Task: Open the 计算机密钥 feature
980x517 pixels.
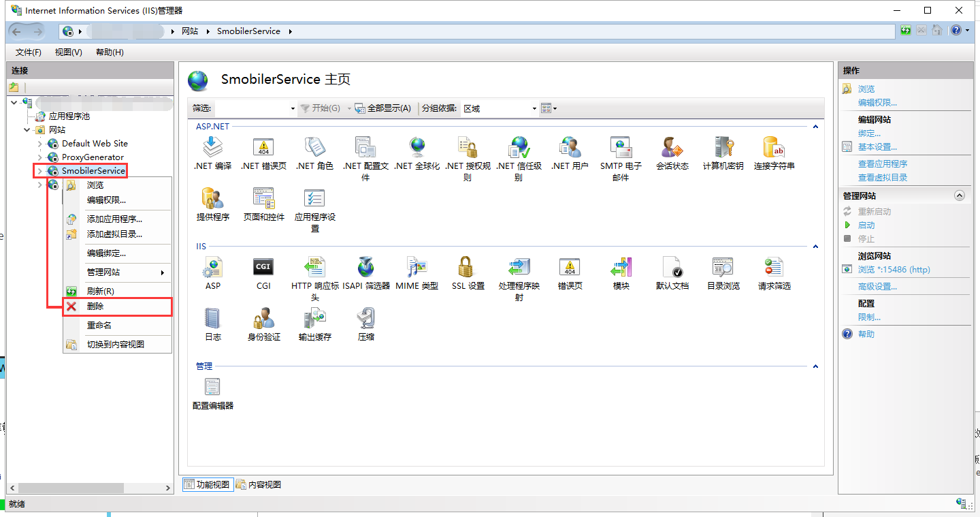Action: point(723,153)
